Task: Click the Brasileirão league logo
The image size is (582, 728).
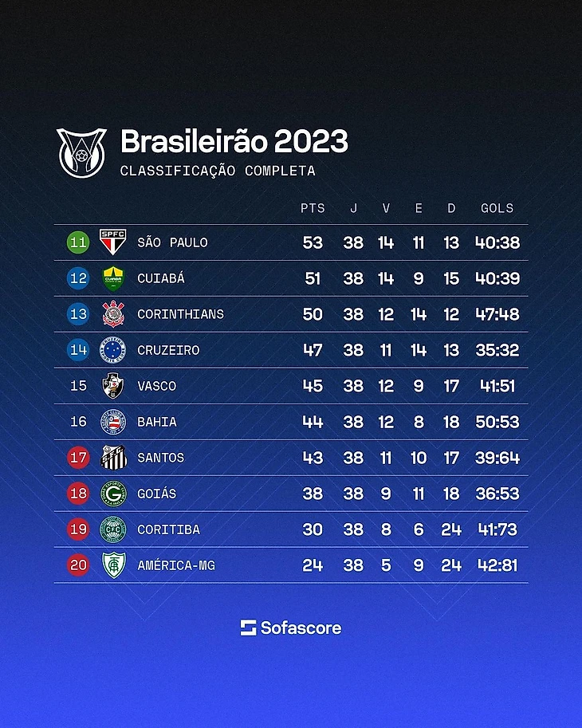Action: 81,152
